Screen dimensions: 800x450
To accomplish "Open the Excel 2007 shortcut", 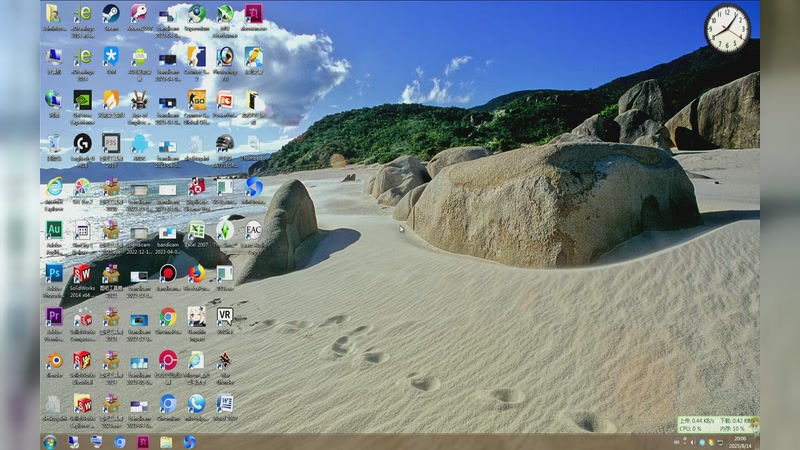I will 196,231.
